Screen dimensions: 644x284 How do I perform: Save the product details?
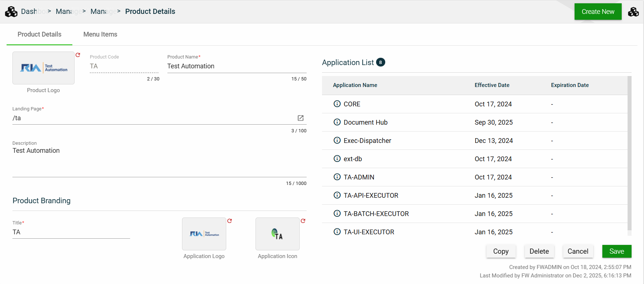(617, 251)
